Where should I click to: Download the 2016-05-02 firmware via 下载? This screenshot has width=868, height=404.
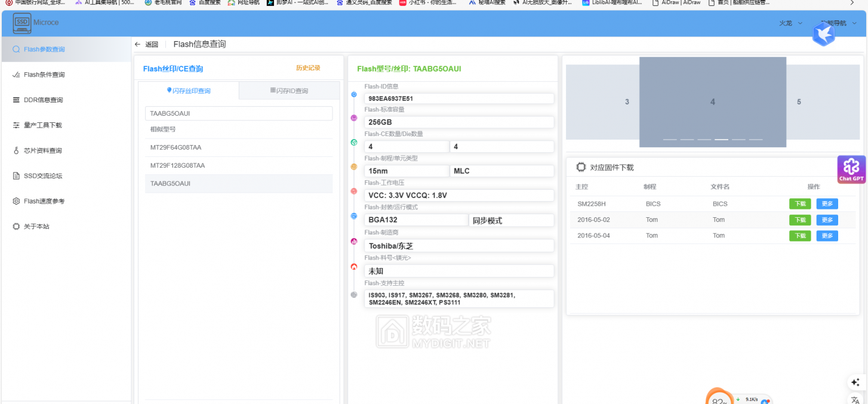pos(800,220)
